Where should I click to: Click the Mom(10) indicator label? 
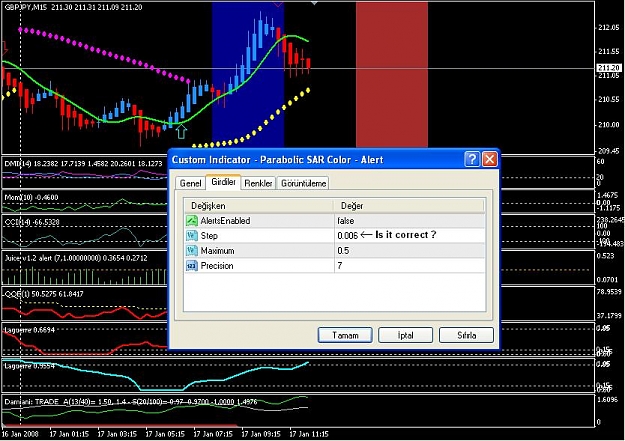pyautogui.click(x=31, y=197)
